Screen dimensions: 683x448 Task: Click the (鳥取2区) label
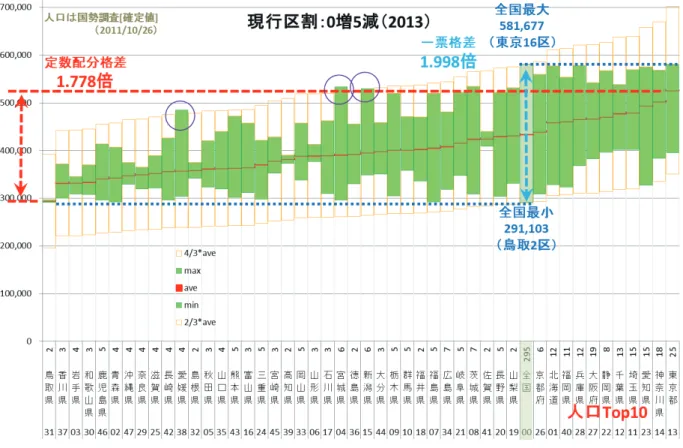coord(526,245)
